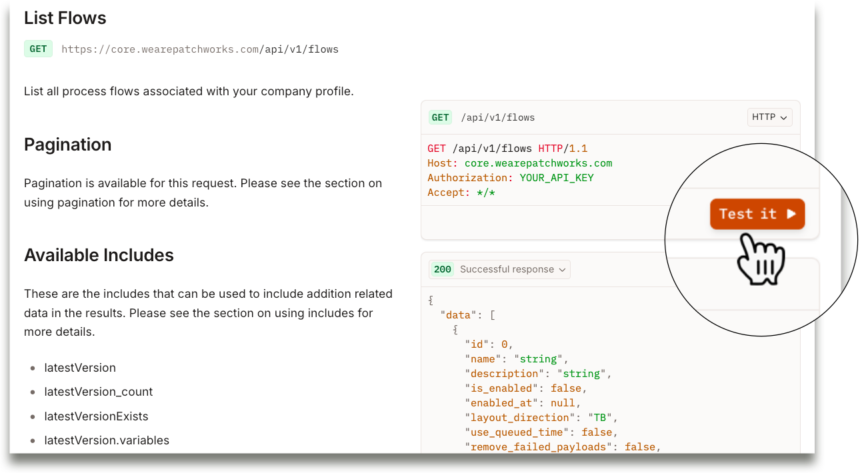The height and width of the screenshot is (473, 868).
Task: Select the core.wearepatchworks.com endpoint URL
Action: tap(200, 49)
